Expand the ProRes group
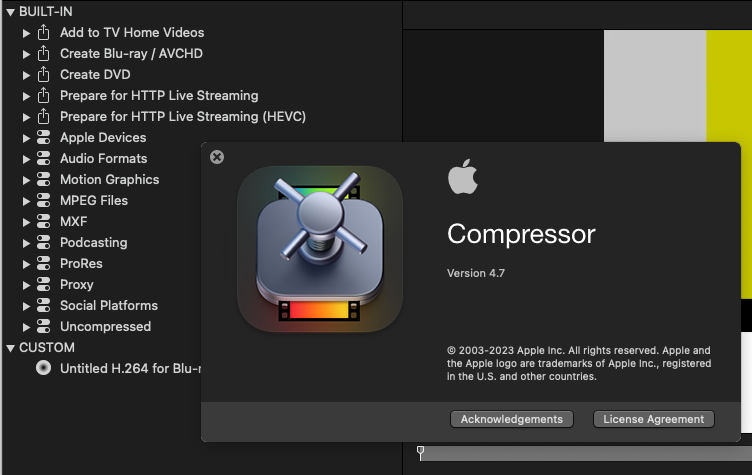This screenshot has width=752, height=475. click(26, 264)
